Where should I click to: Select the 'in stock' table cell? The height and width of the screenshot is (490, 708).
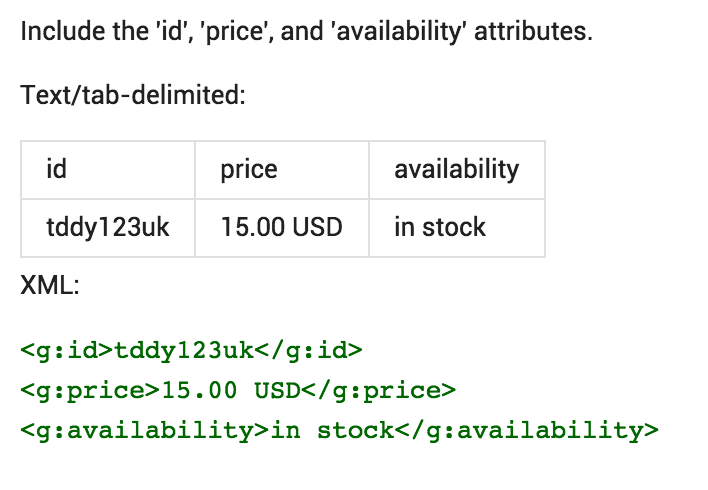pos(457,228)
